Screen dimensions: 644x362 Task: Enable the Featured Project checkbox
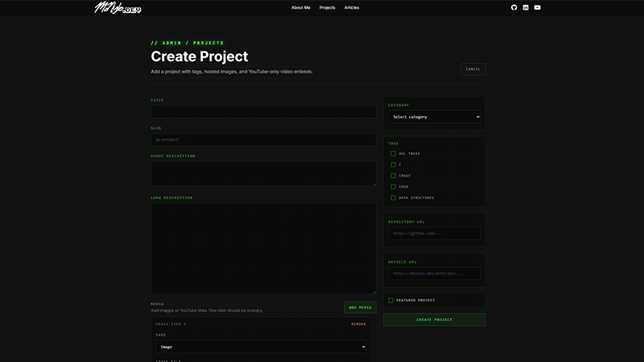390,300
